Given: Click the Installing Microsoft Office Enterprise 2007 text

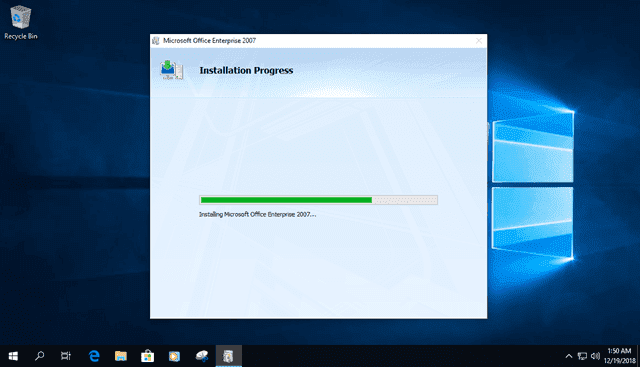Looking at the screenshot, I should tap(258, 214).
